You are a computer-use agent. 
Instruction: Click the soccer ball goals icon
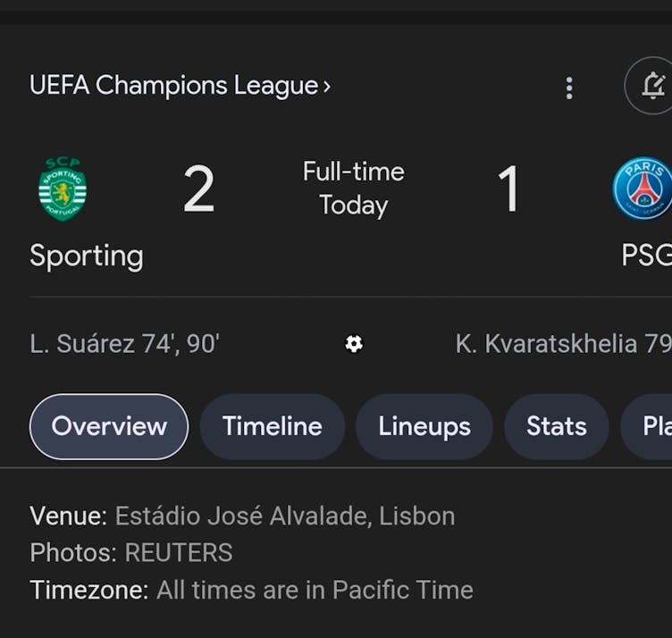coord(354,344)
